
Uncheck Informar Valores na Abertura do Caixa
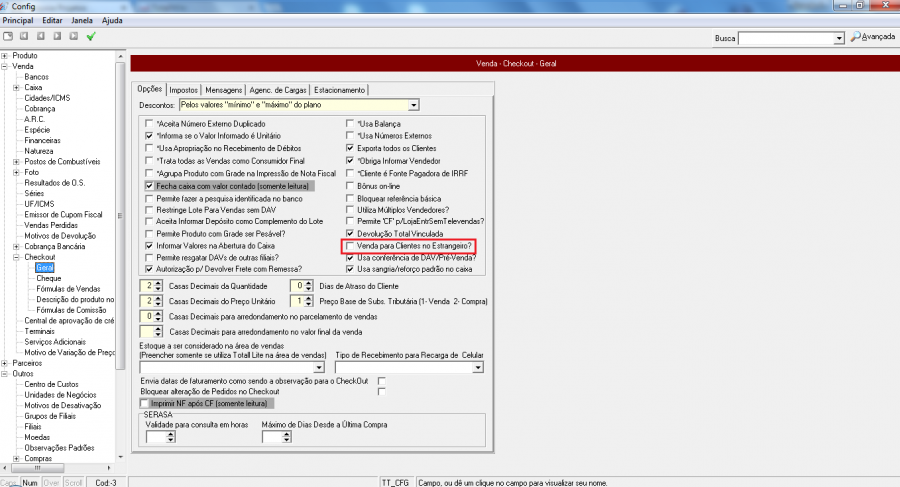[x=149, y=245]
